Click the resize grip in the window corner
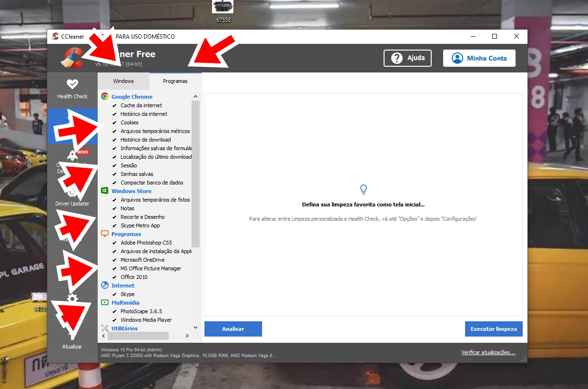Viewport: 588px width, 389px height. [x=524, y=359]
